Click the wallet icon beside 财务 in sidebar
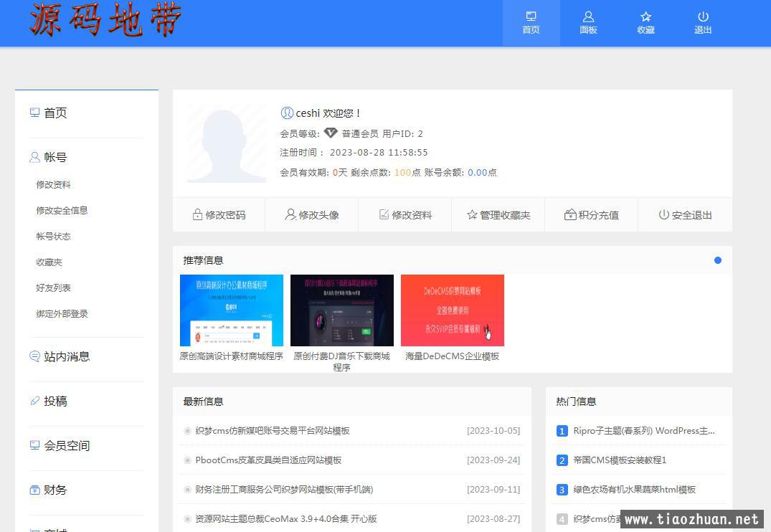 pos(34,490)
